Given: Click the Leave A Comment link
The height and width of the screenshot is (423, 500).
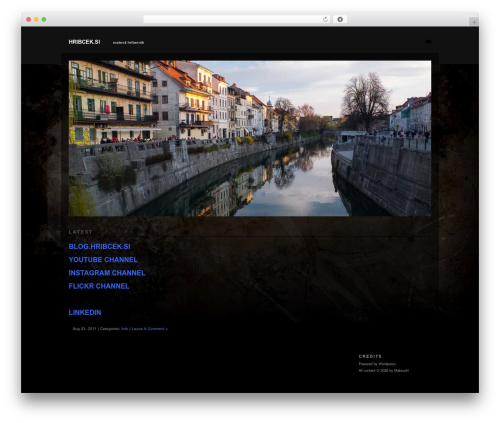Looking at the screenshot, I should pyautogui.click(x=149, y=329).
